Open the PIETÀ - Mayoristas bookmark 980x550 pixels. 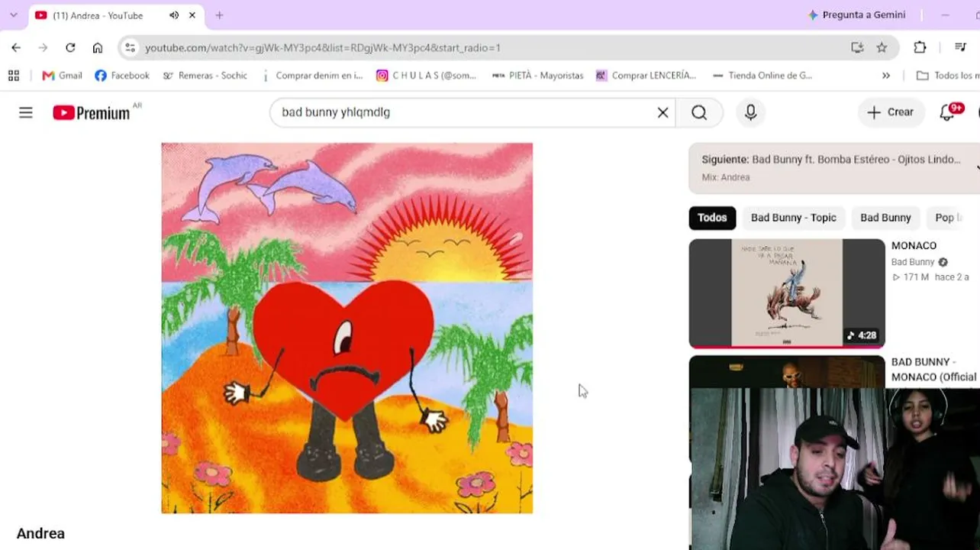537,76
